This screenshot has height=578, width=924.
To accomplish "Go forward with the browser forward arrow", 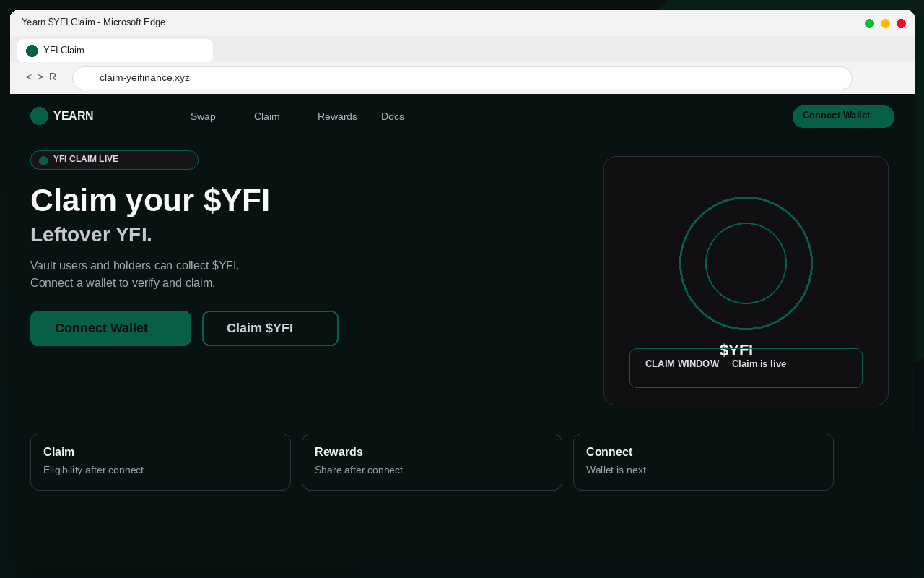I will click(x=40, y=77).
